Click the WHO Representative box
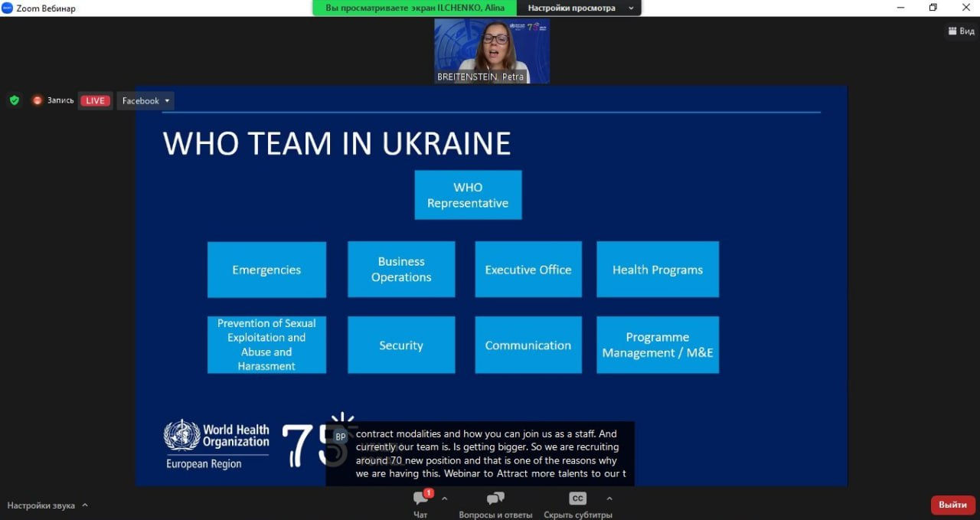 pyautogui.click(x=468, y=195)
